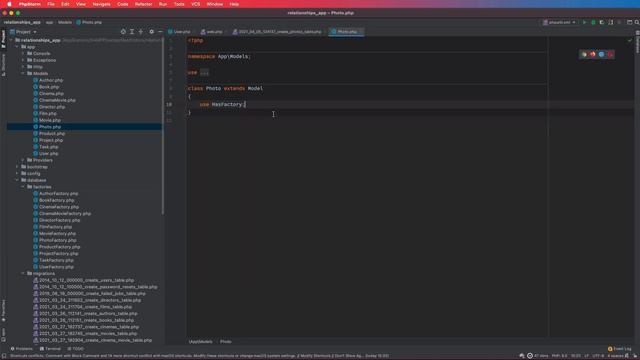Collapse the relationships_app root folder
This screenshot has width=640, height=360.
pyautogui.click(x=11, y=40)
